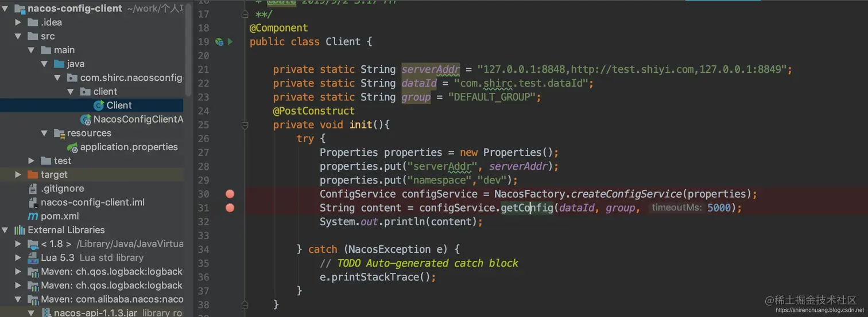Click the @PostConstruct annotation

pos(313,111)
